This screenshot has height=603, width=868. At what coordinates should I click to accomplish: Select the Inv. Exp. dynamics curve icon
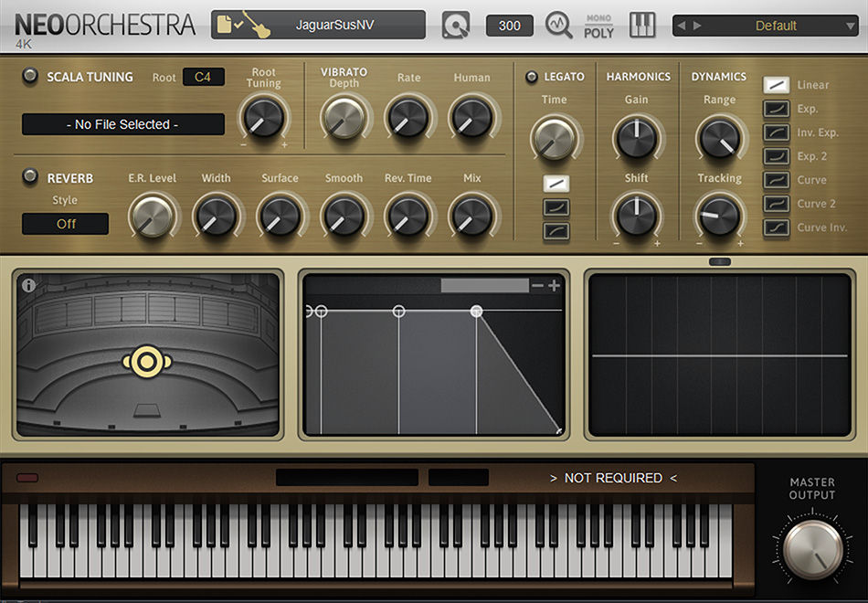pos(776,132)
